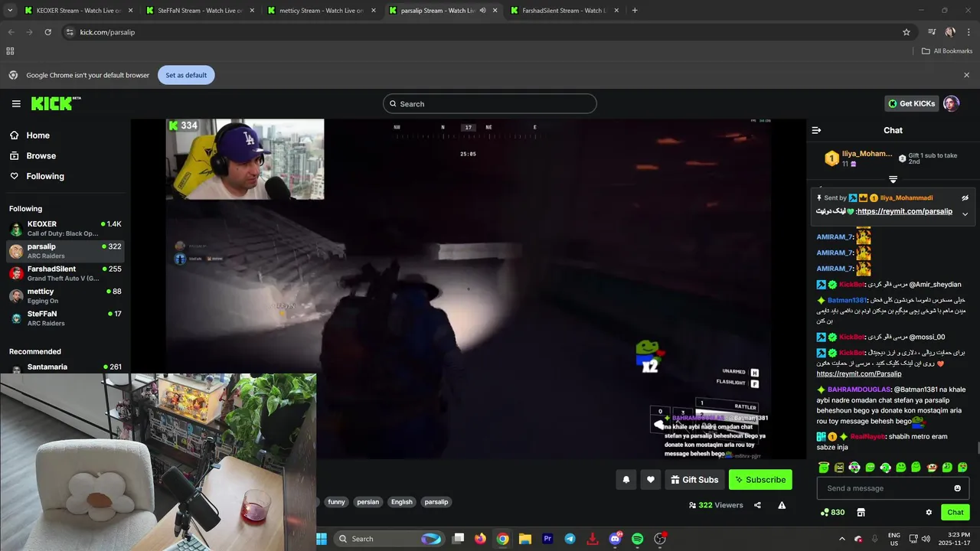Image resolution: width=980 pixels, height=551 pixels.
Task: Click the address bar URL kick.com/parsalip
Action: tap(107, 32)
